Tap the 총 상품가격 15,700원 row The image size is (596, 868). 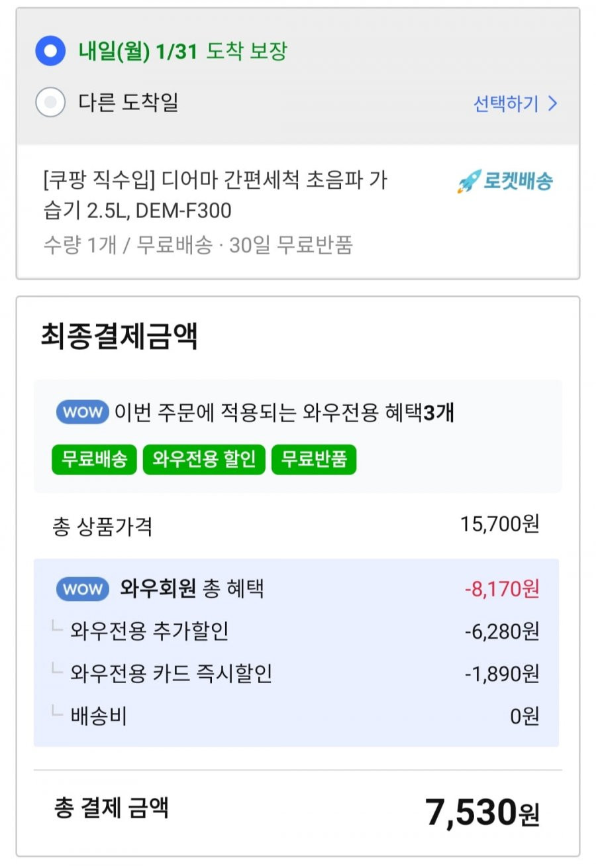pyautogui.click(x=297, y=525)
